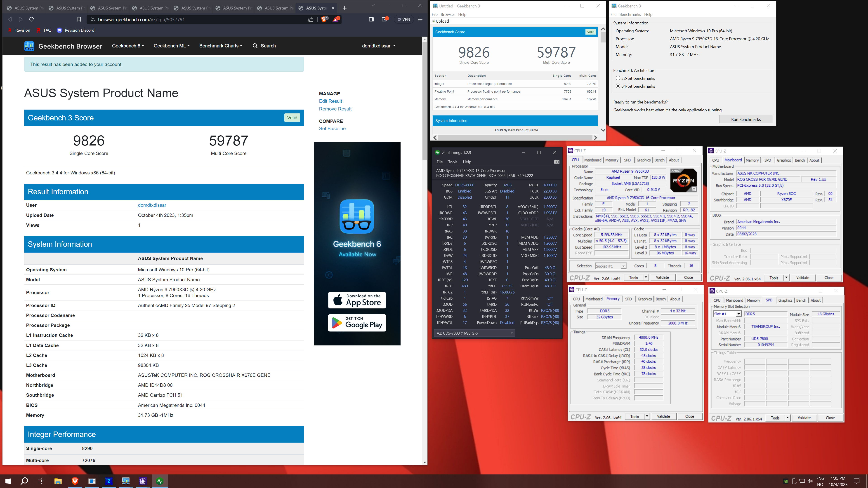868x488 pixels.
Task: Open the Socket #1 selection dropdown in CPU-Z
Action: (610, 266)
